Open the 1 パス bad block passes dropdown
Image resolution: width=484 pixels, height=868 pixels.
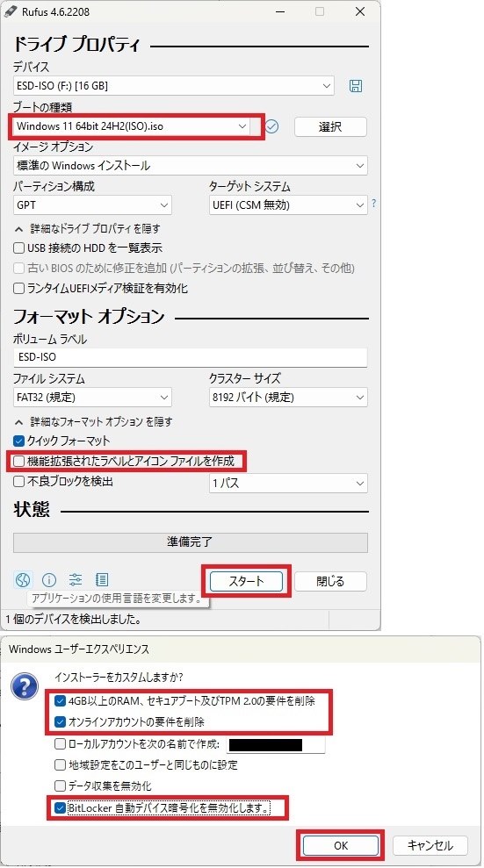tap(288, 483)
